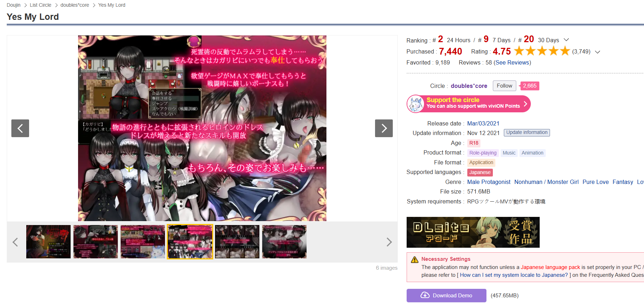644x303 pixels.
Task: Select the highlighted fourth preview thumbnail
Action: click(190, 242)
